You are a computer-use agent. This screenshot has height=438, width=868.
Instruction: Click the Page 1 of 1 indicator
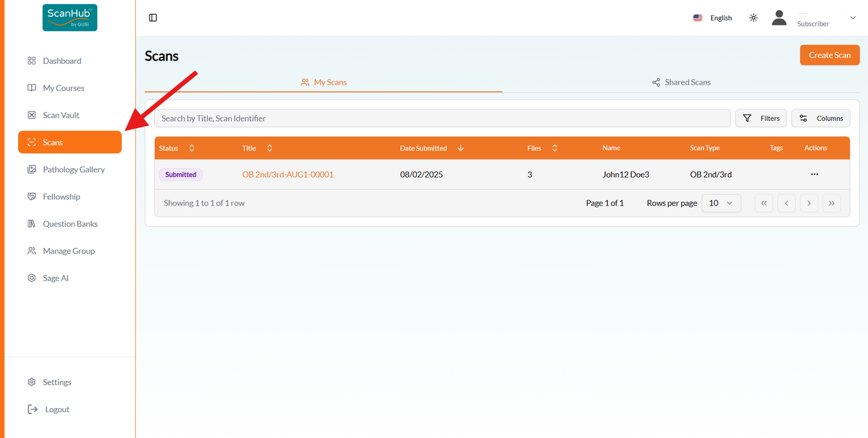605,203
